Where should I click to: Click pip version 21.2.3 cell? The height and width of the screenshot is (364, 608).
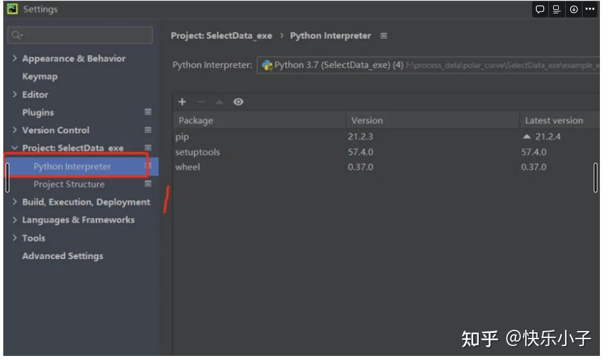(x=360, y=137)
